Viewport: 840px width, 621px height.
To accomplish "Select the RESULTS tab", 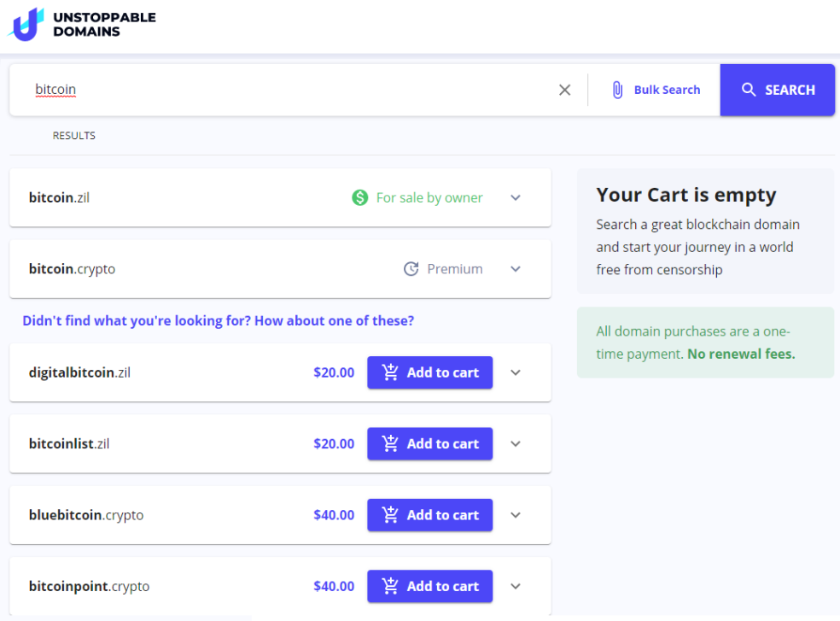I will tap(74, 136).
